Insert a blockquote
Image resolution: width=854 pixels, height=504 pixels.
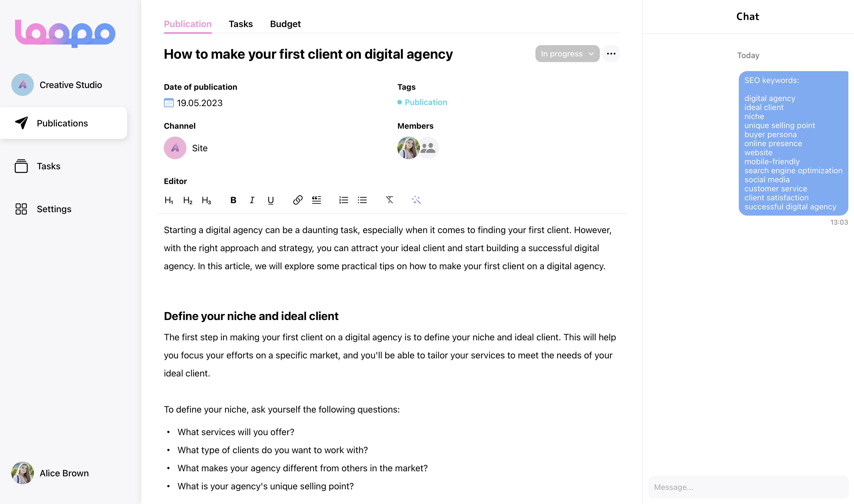[x=316, y=200]
